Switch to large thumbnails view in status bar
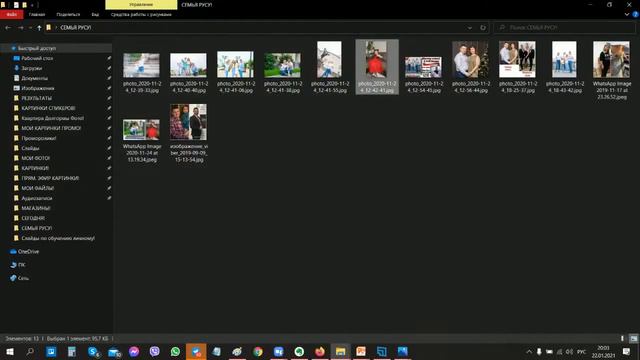The image size is (640, 360). [633, 338]
